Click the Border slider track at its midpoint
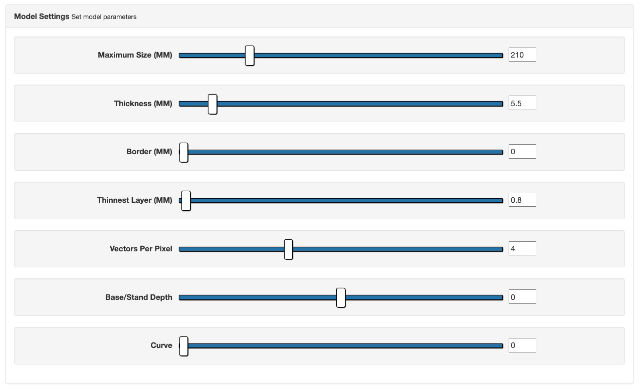The width and height of the screenshot is (640, 389). pyautogui.click(x=341, y=152)
